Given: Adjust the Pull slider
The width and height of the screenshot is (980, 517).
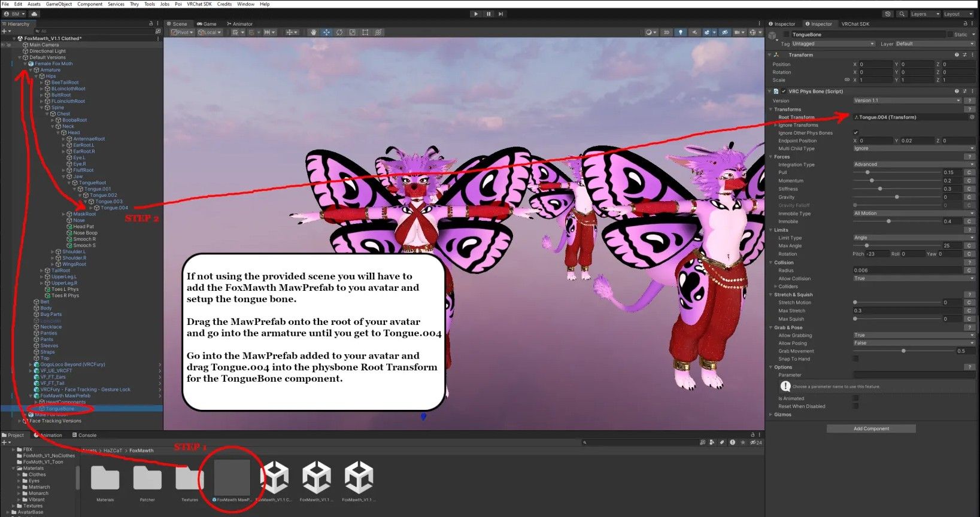Looking at the screenshot, I should (896, 172).
